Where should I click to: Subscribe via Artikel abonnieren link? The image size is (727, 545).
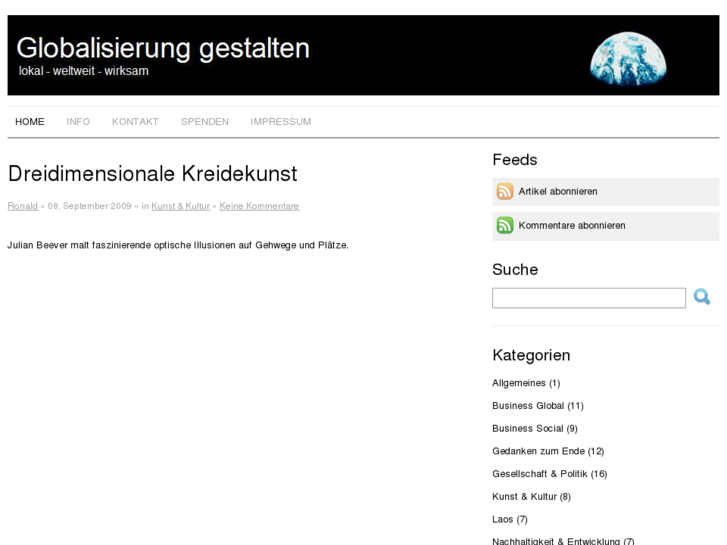click(558, 192)
